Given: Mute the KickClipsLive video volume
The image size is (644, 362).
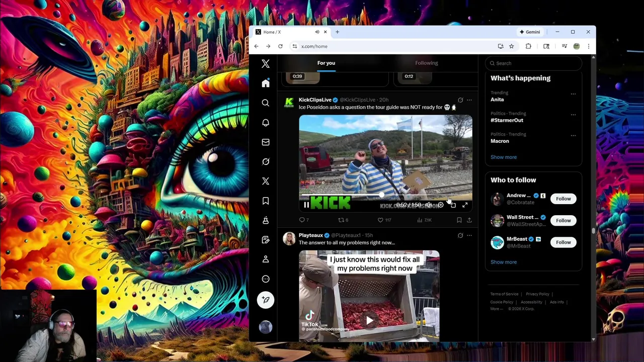Looking at the screenshot, I should click(x=428, y=205).
